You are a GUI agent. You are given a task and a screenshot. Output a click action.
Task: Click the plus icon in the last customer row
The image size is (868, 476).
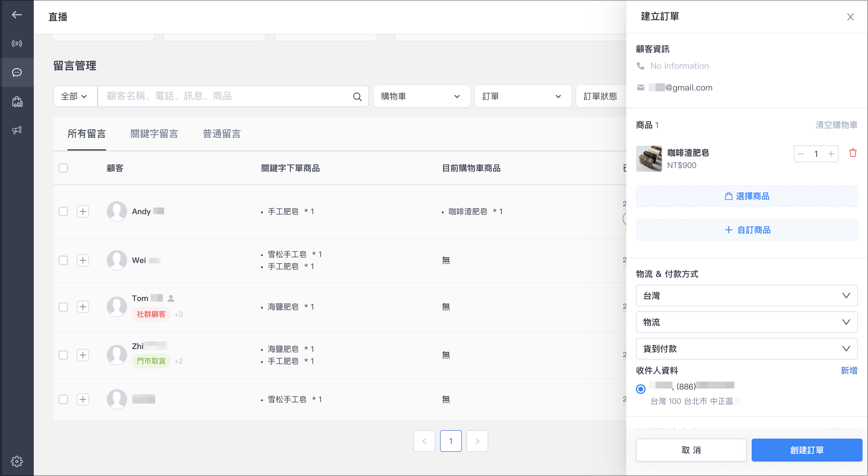pyautogui.click(x=83, y=399)
